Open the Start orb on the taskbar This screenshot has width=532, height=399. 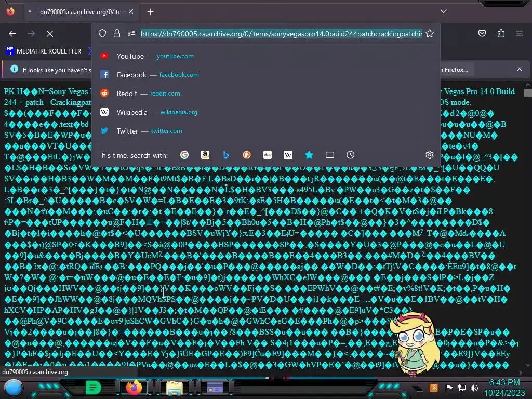click(13, 389)
